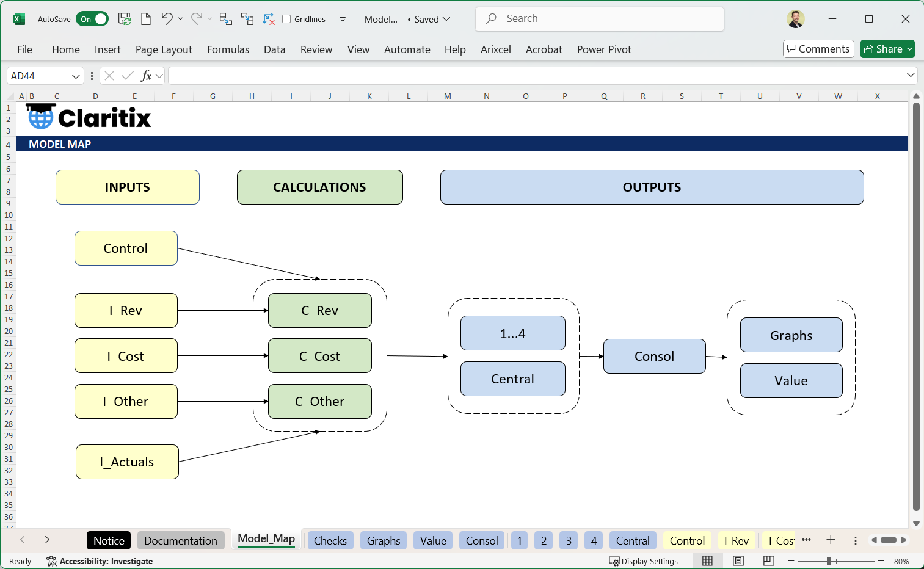Viewport: 924px width, 569px height.
Task: Show hidden sheet tabs via ellipsis
Action: pyautogui.click(x=806, y=540)
